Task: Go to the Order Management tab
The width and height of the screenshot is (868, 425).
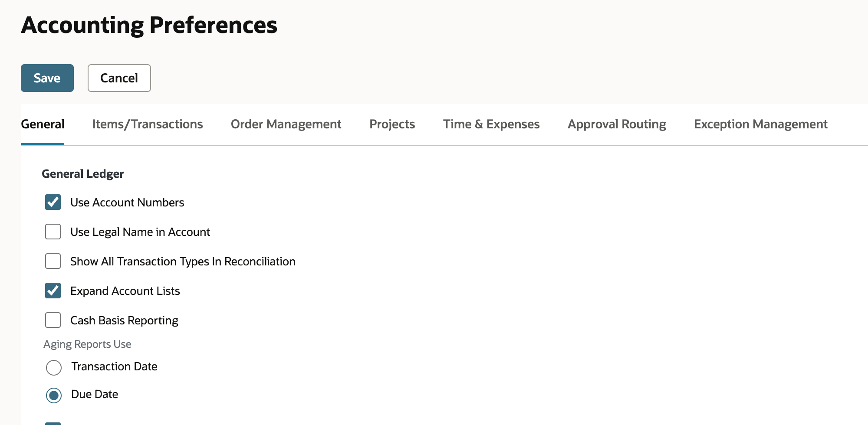Action: 286,124
